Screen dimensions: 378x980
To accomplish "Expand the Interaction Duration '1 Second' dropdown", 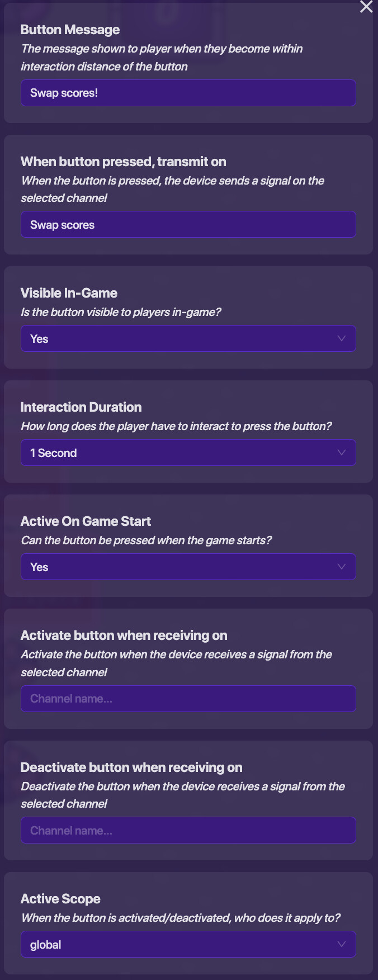I will tap(188, 453).
